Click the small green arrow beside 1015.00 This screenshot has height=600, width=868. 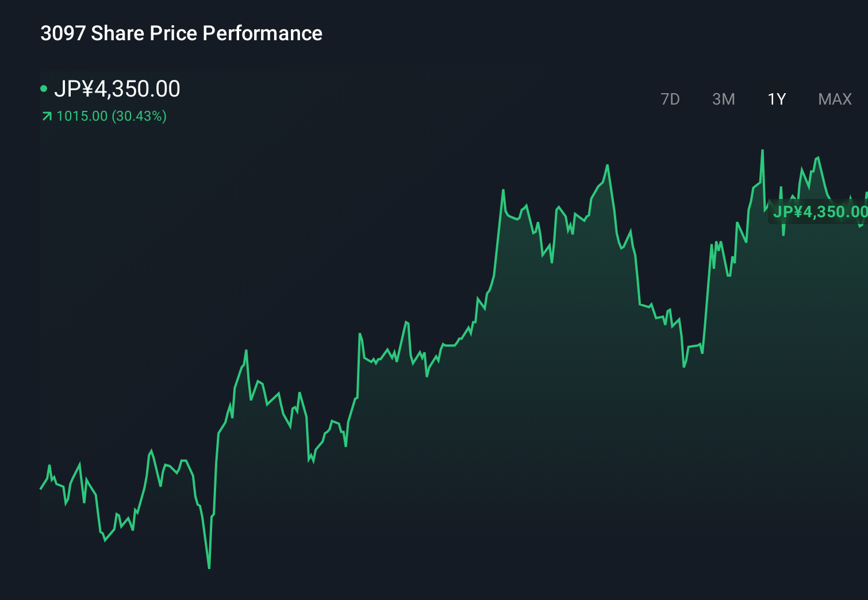point(45,116)
